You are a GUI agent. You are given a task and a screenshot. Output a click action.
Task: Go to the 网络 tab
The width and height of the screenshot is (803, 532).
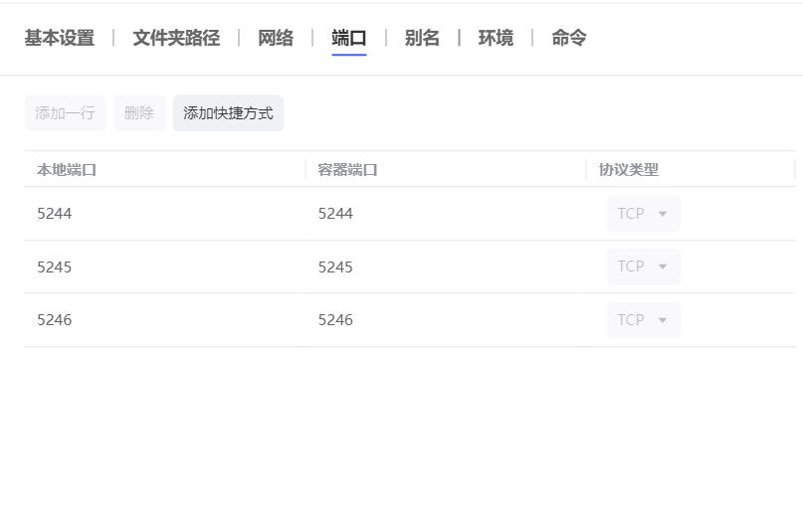[276, 38]
